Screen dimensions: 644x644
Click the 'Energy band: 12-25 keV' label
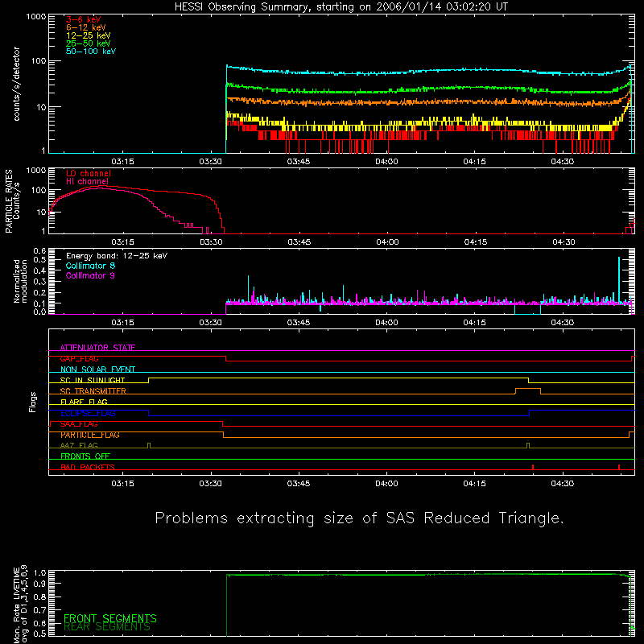coord(117,256)
